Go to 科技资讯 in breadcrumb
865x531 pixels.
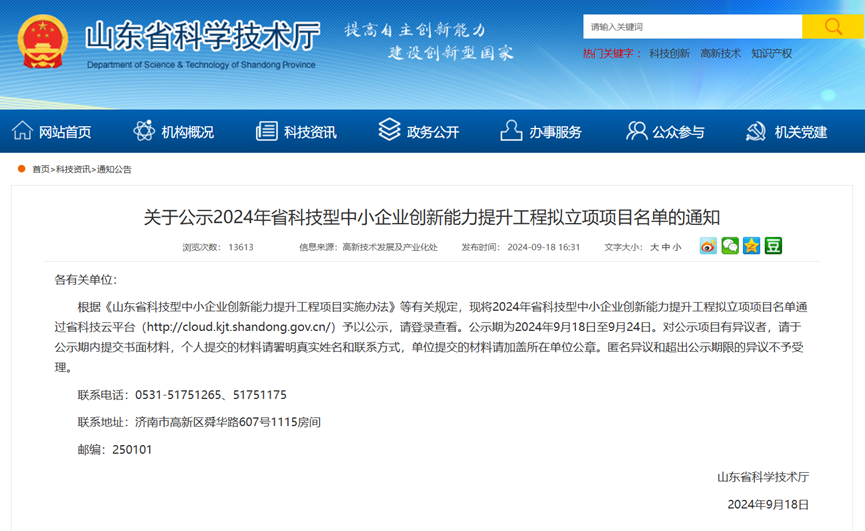click(x=73, y=169)
